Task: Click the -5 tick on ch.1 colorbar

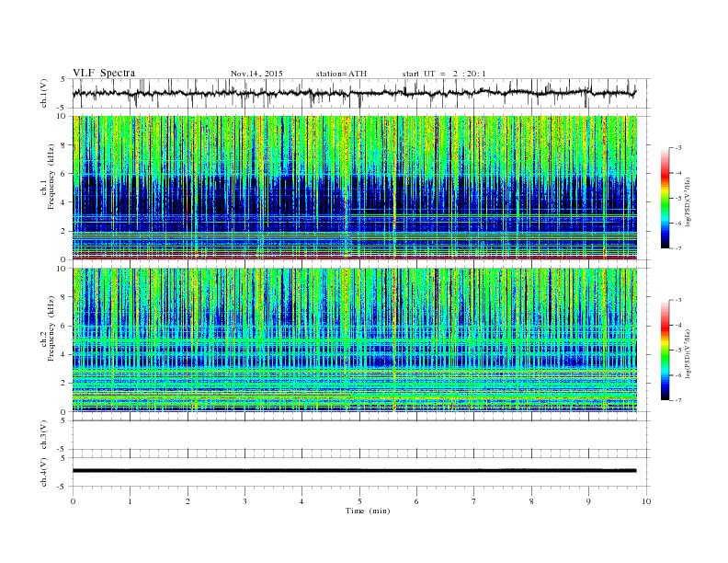Action: (x=677, y=199)
